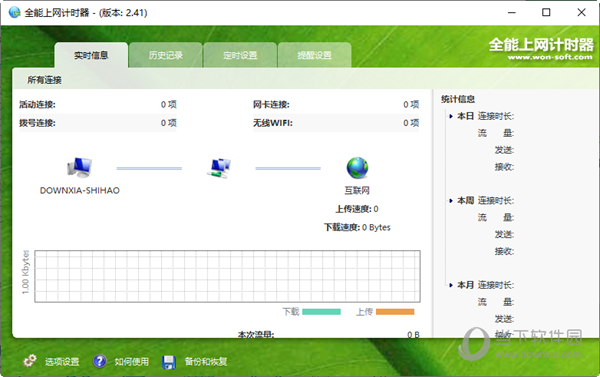
Task: Click the DOWNXIA-SHIHAO computer name
Action: [x=80, y=190]
